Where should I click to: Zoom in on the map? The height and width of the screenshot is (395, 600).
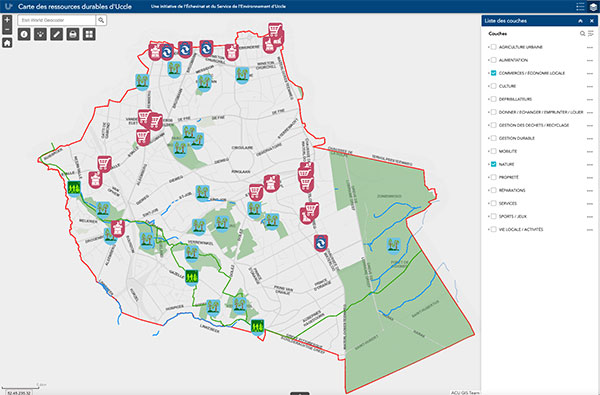click(7, 20)
